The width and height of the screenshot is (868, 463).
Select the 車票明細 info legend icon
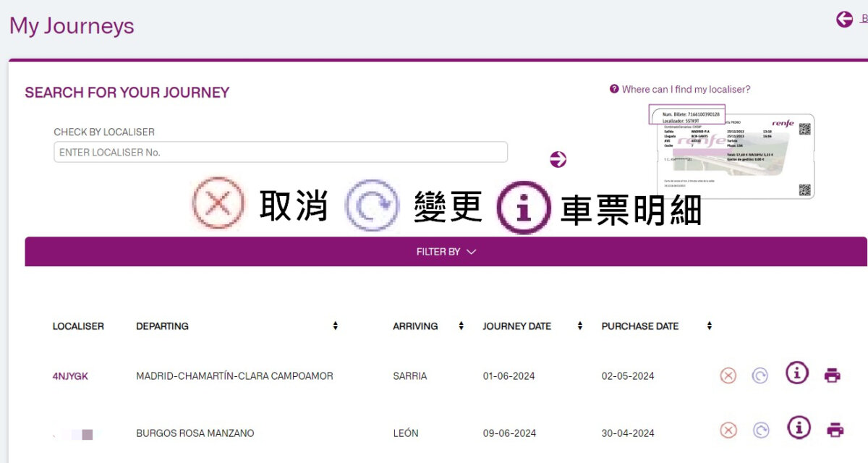click(x=522, y=205)
